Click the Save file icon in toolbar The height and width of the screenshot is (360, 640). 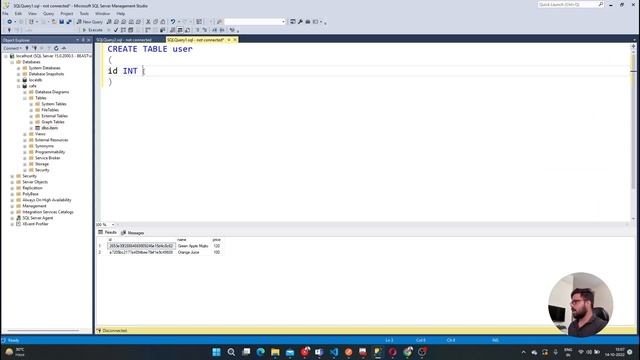(62, 22)
